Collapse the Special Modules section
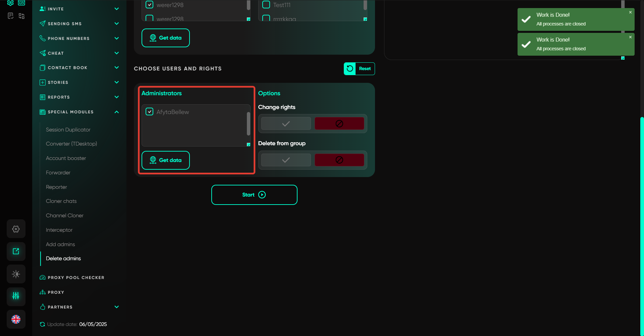 pos(116,112)
